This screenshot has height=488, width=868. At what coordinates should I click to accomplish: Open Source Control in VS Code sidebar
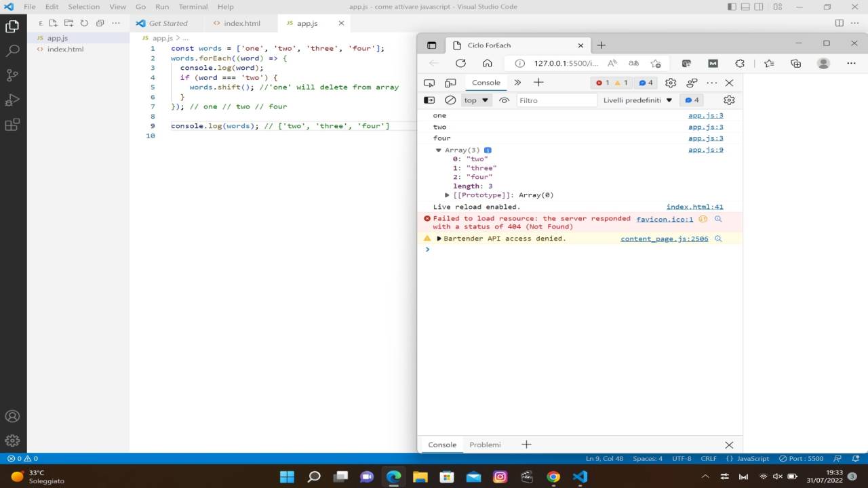12,75
